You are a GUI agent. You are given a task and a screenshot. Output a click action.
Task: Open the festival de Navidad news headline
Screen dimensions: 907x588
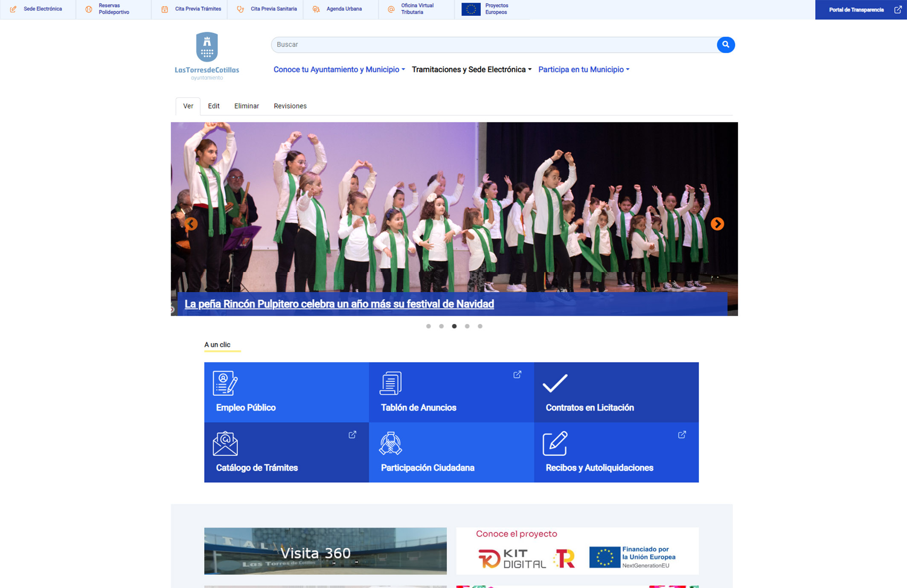[339, 304]
